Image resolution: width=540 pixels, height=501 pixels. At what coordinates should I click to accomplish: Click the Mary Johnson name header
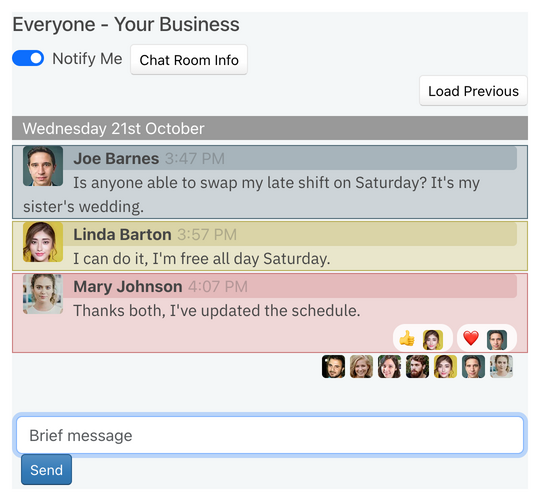pos(128,286)
